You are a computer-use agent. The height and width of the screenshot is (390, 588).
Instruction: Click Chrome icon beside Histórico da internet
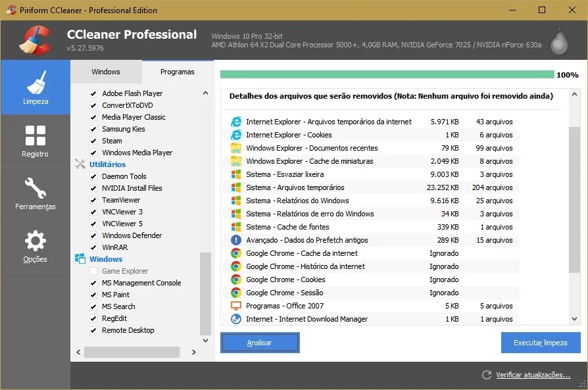pos(236,266)
